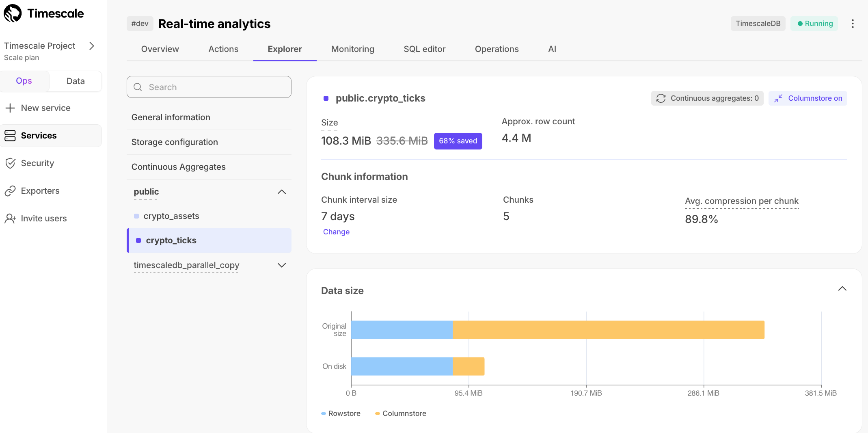Select the Explorer tab
This screenshot has width=868, height=433.
pos(285,49)
